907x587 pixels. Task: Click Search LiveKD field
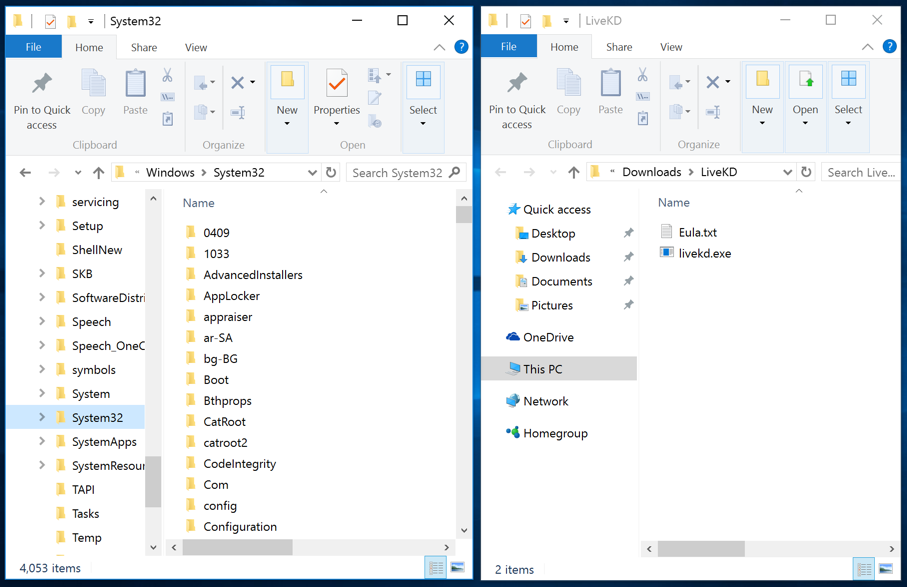(860, 172)
